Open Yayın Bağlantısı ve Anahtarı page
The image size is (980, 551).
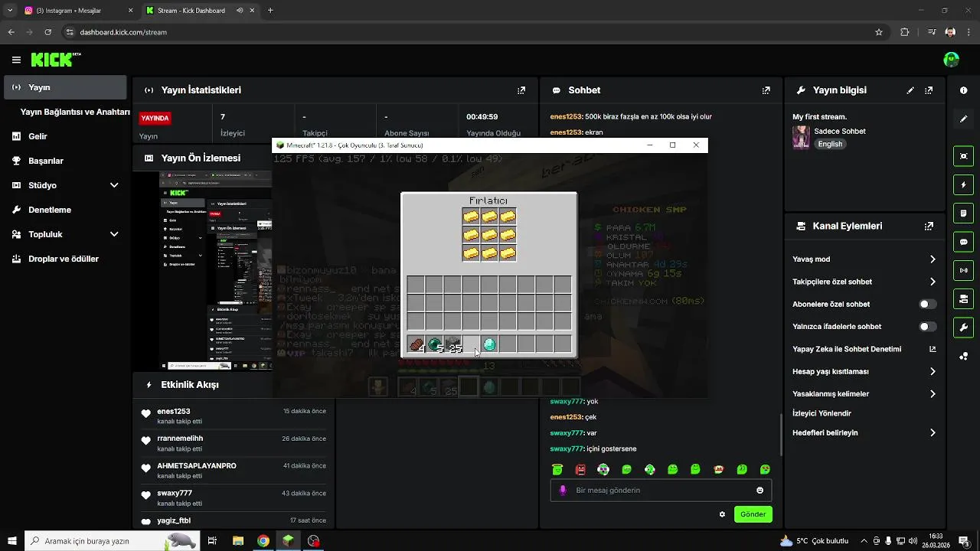click(75, 112)
